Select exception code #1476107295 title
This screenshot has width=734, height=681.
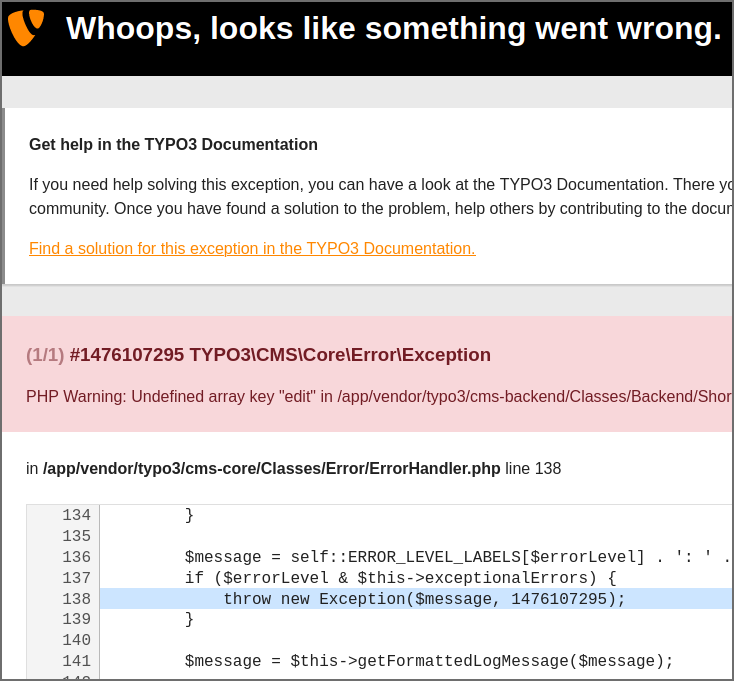pyautogui.click(x=280, y=355)
